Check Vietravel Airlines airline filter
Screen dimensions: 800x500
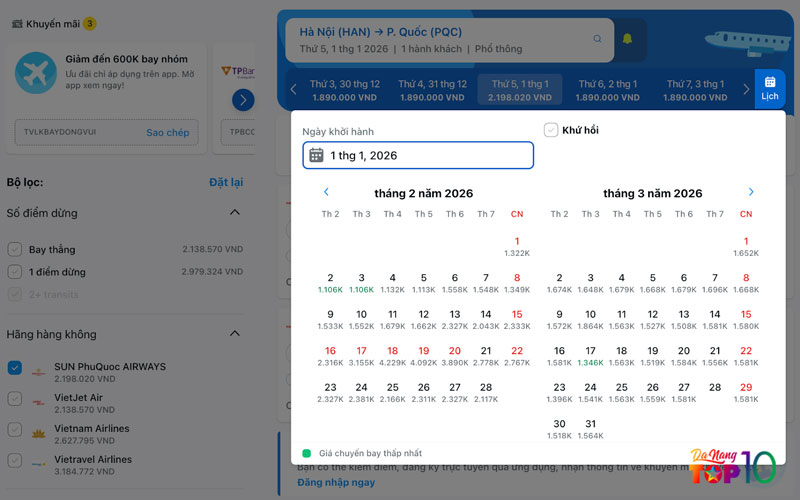(x=15, y=460)
